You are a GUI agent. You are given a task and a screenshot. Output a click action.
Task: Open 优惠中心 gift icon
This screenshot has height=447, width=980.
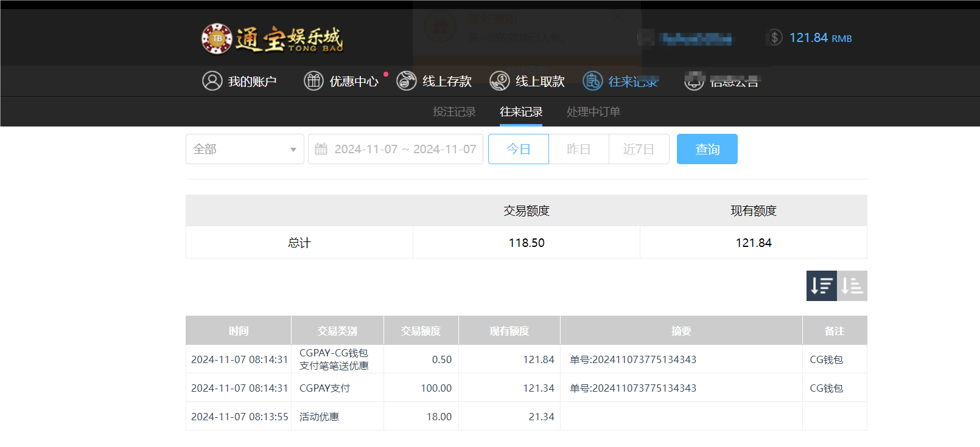click(x=313, y=81)
